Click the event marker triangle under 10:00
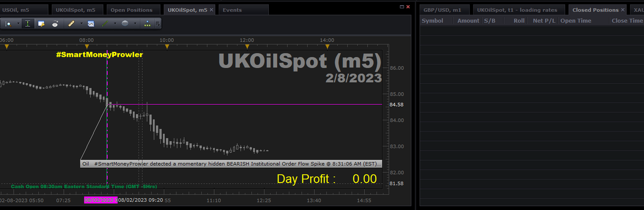The width and height of the screenshot is (644, 210). (x=167, y=47)
